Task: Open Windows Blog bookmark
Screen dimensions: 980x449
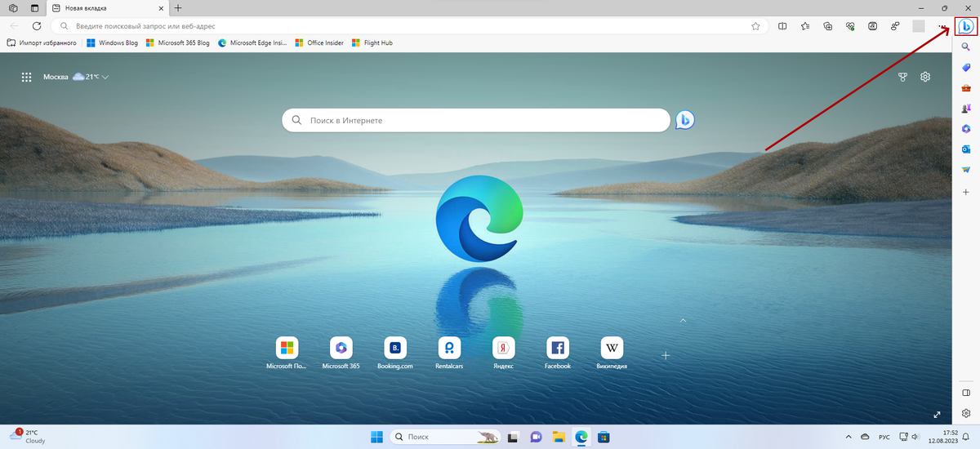Action: tap(112, 42)
